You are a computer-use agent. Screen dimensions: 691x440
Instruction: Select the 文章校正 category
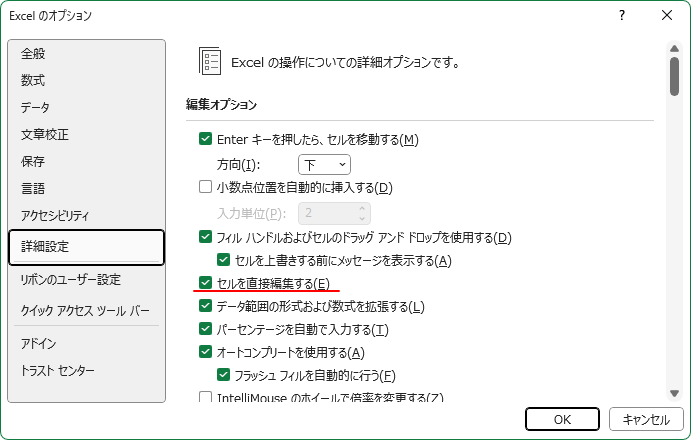(86, 134)
